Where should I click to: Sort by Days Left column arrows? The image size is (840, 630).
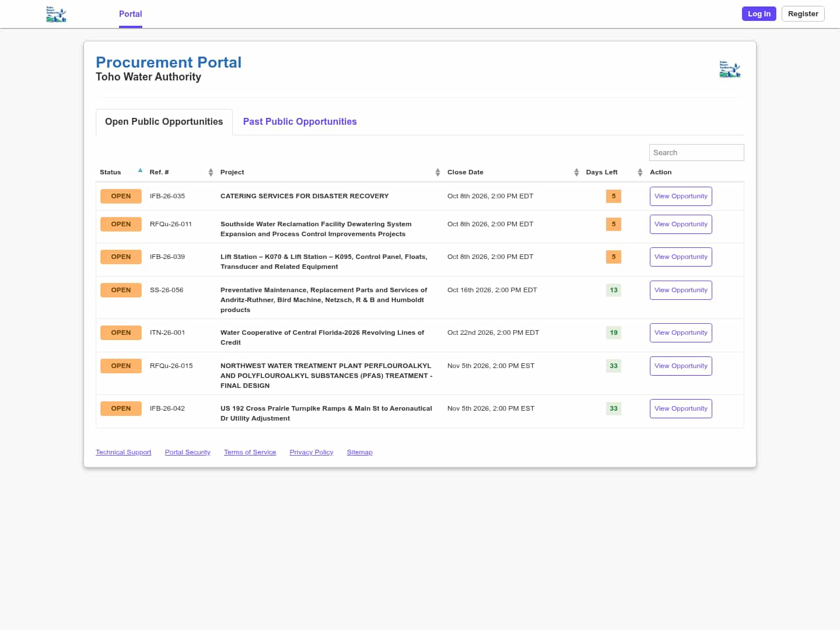pos(640,172)
